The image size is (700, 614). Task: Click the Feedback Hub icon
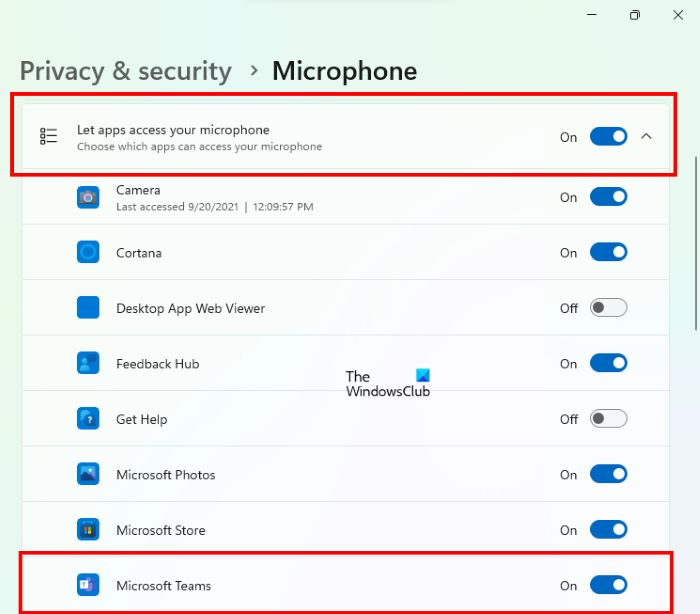point(88,364)
